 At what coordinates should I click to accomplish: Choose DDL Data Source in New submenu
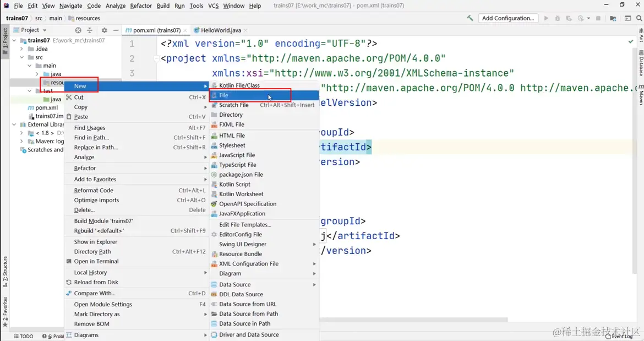click(x=264, y=294)
